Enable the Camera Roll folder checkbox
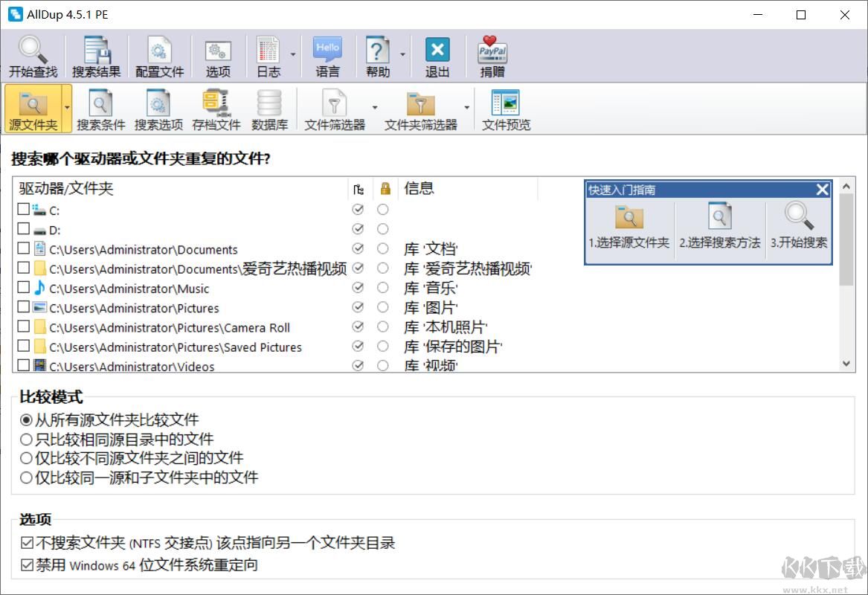868x595 pixels. [23, 327]
